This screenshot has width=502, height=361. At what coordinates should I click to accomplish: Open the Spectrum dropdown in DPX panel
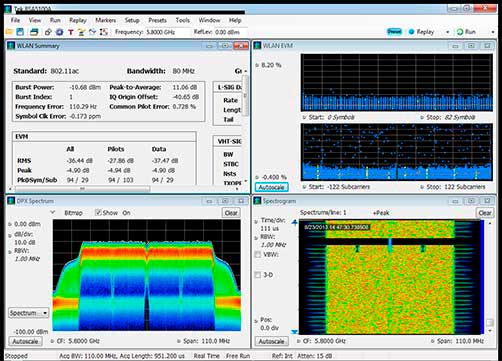pos(28,313)
